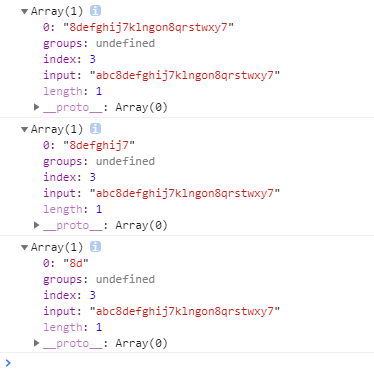
Task: Click info icon beside first Array(1)
Action: point(95,11)
